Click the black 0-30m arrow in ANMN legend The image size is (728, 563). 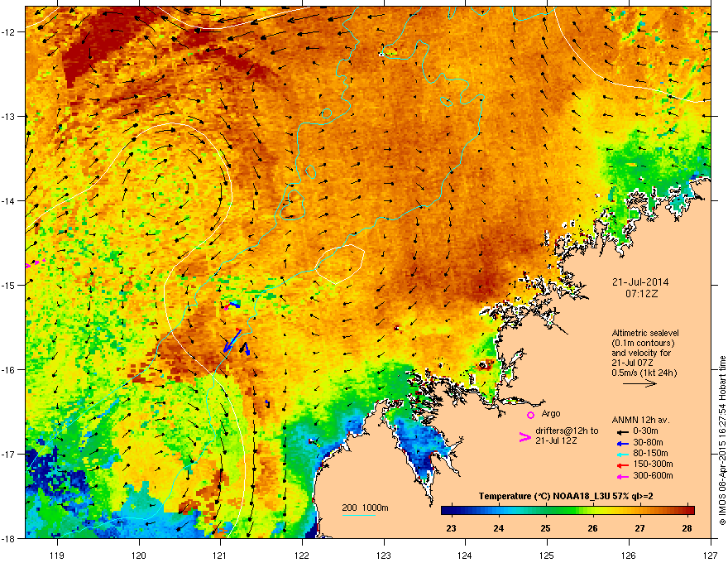click(x=622, y=432)
